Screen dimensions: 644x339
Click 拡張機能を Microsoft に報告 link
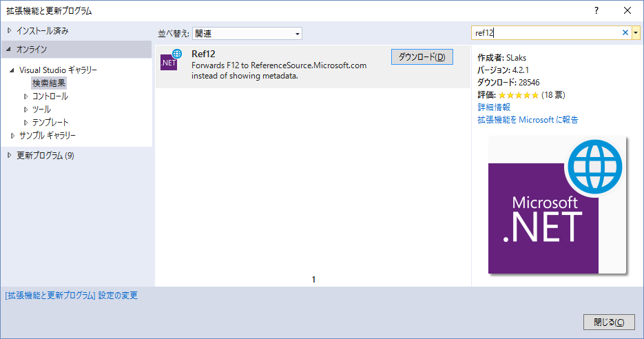[x=528, y=120]
